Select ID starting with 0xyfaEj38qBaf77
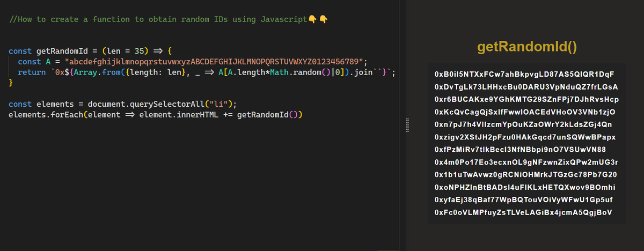The image size is (644, 251). point(524,200)
